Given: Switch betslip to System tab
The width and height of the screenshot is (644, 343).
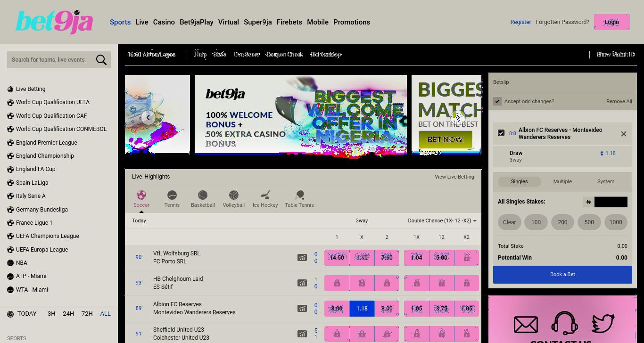Looking at the screenshot, I should click(606, 181).
